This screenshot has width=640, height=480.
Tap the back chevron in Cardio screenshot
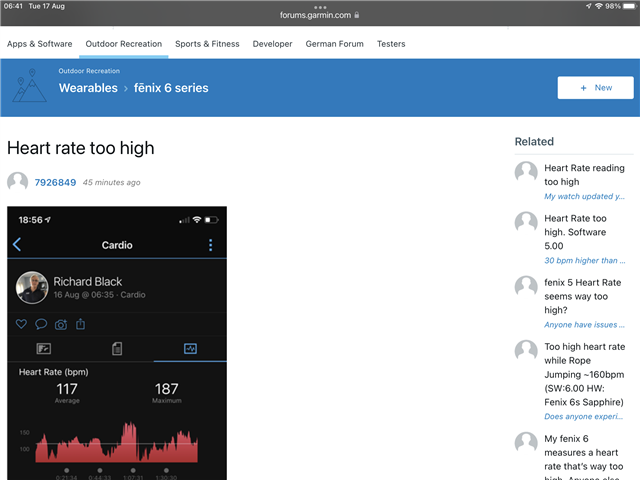(17, 244)
